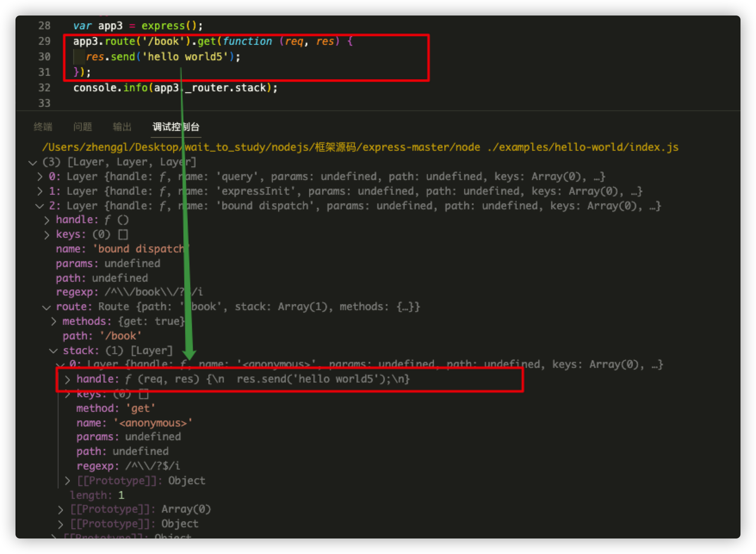Expand [[Prototype]]: Object below Array(0) prototype
Image resolution: width=756 pixels, height=554 pixels.
tap(60, 524)
